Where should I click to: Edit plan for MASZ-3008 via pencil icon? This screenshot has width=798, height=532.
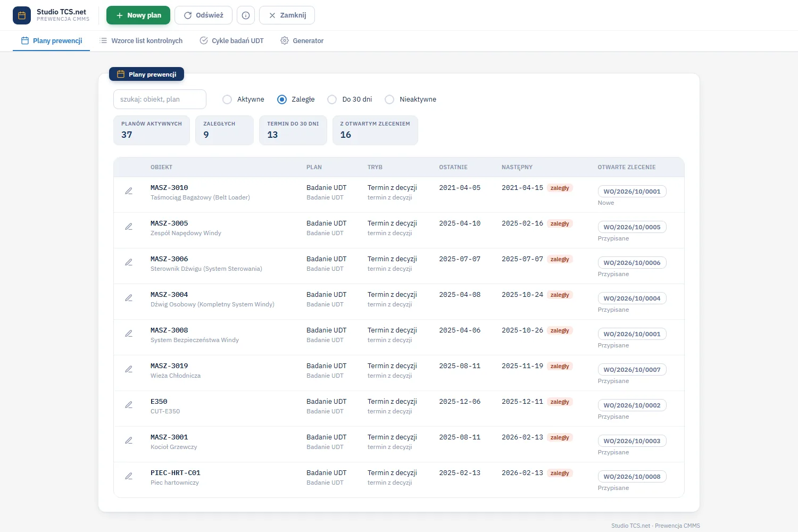point(129,334)
